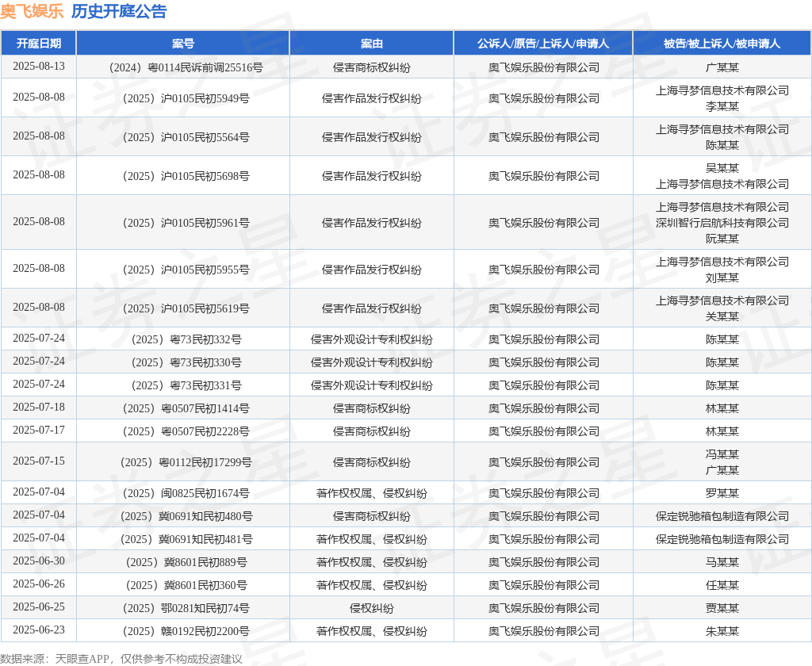Click defendant 关某某
The width and height of the screenshot is (812, 666).
(x=722, y=316)
